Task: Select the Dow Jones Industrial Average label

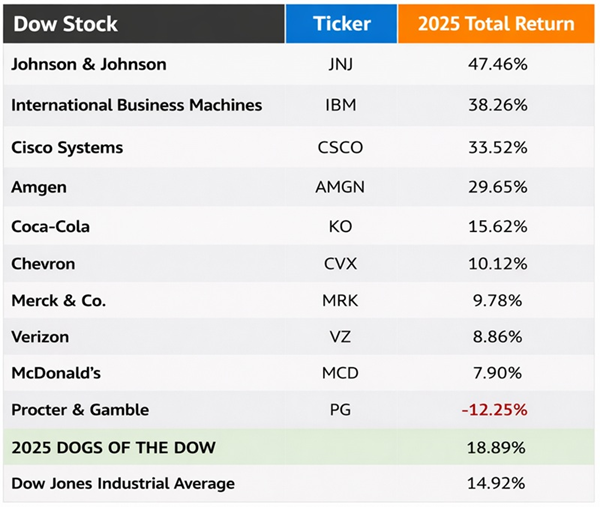Action: (123, 484)
